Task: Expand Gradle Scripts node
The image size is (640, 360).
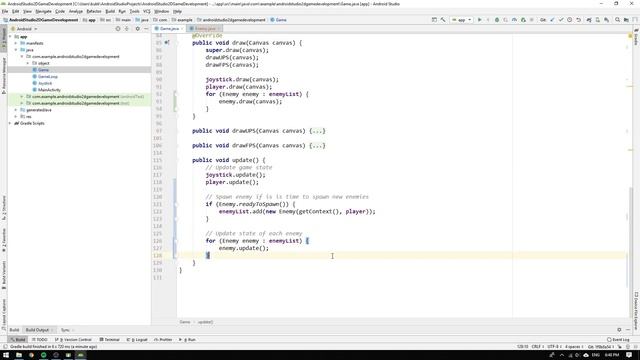Action: tap(10, 123)
